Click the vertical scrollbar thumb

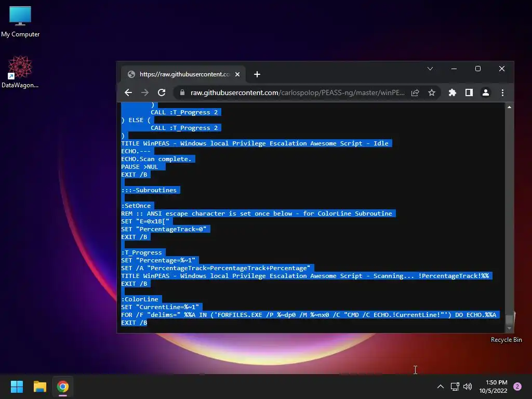click(x=509, y=320)
